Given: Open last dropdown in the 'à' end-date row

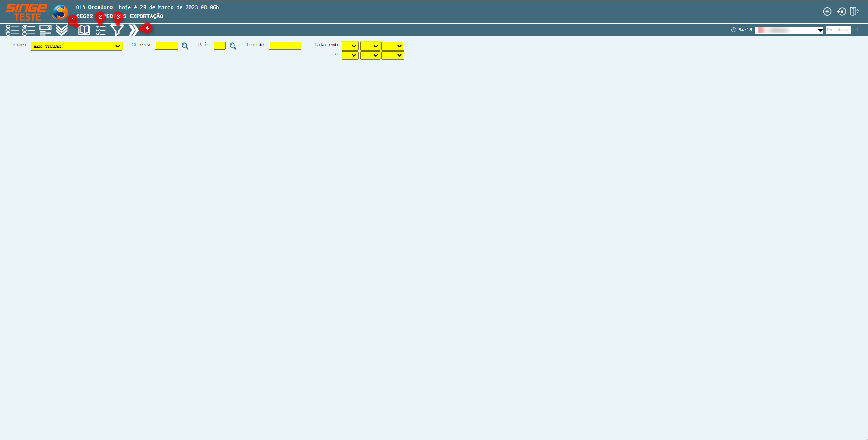Looking at the screenshot, I should (x=392, y=55).
